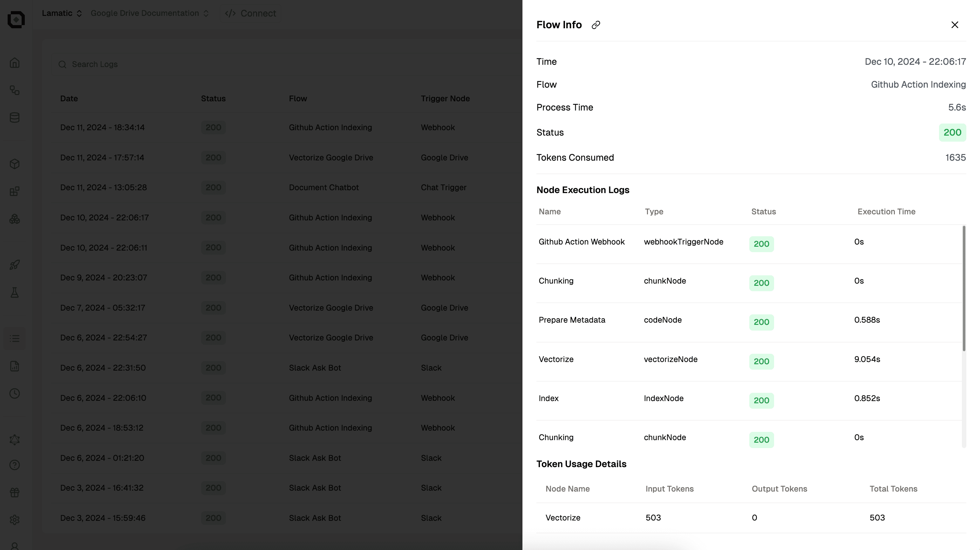Screen dimensions: 980x550
Task: Open the log row Dec 10, 2024 - 22:06:11
Action: pyautogui.click(x=287, y=247)
